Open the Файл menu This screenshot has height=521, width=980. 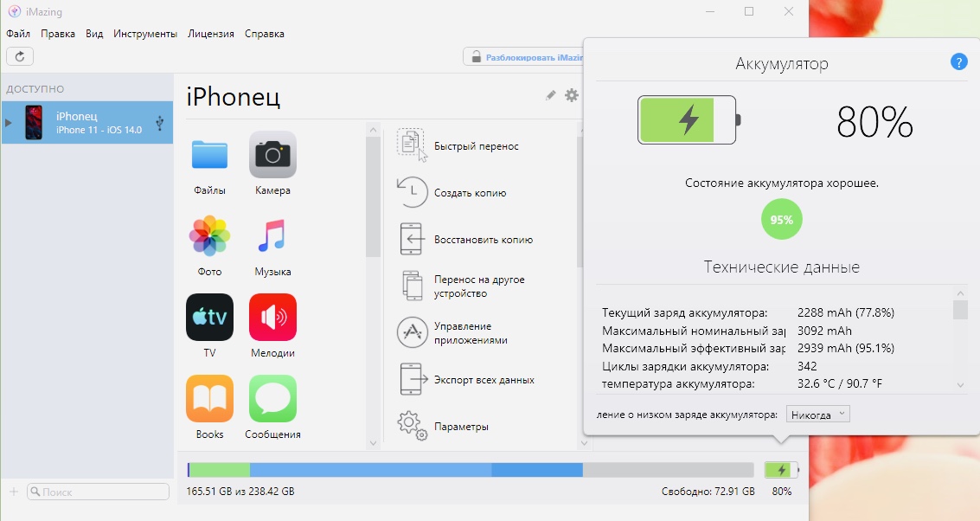(x=18, y=34)
